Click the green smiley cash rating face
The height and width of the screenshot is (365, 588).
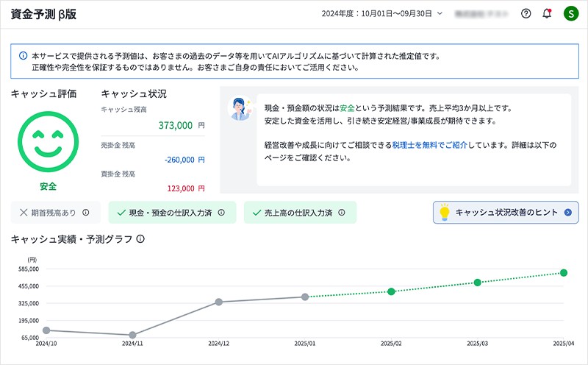(48, 140)
